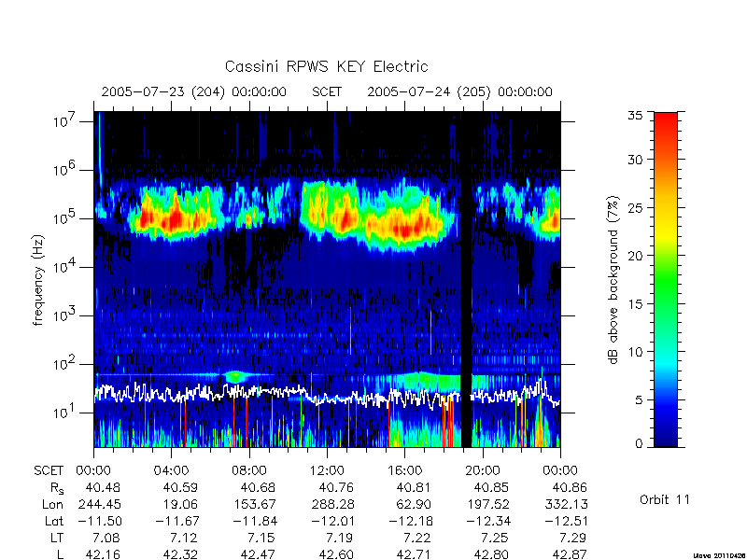Click the 08:00 time tick label

[249, 470]
